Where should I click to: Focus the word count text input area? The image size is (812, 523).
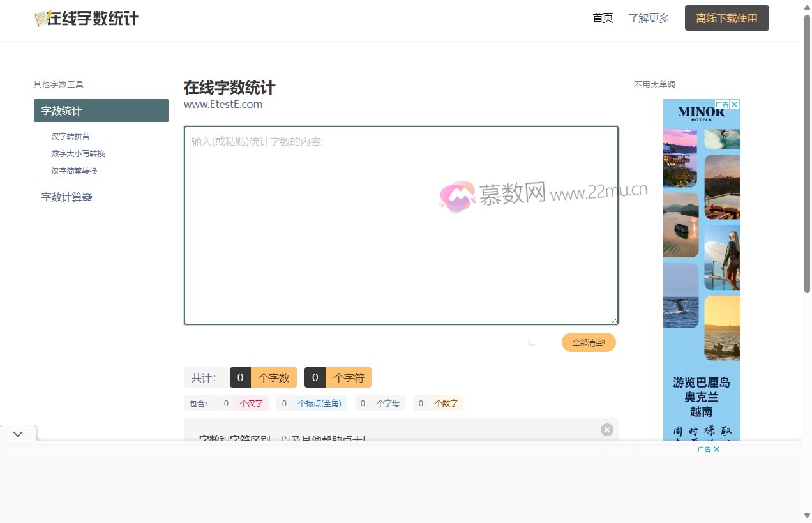401,225
